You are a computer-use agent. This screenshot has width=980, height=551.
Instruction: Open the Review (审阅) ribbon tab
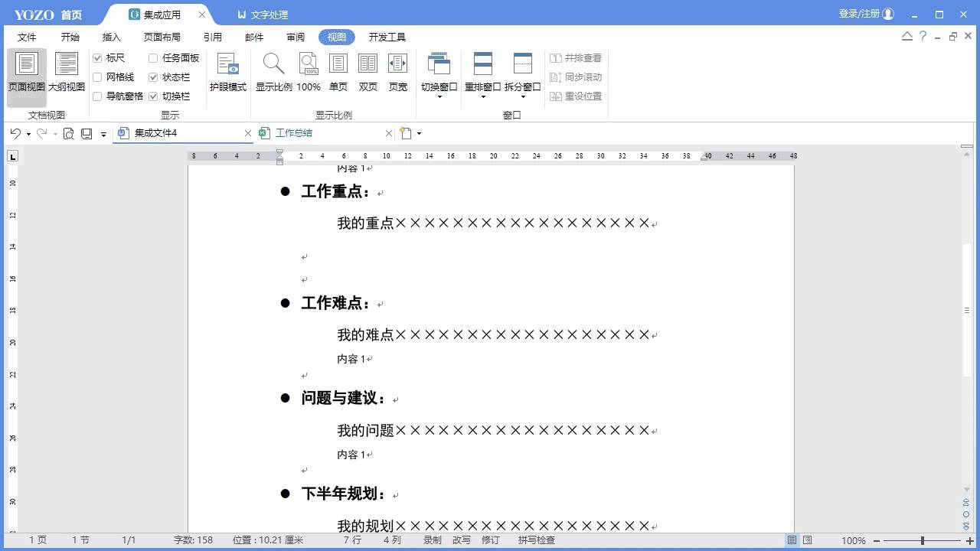click(x=296, y=37)
